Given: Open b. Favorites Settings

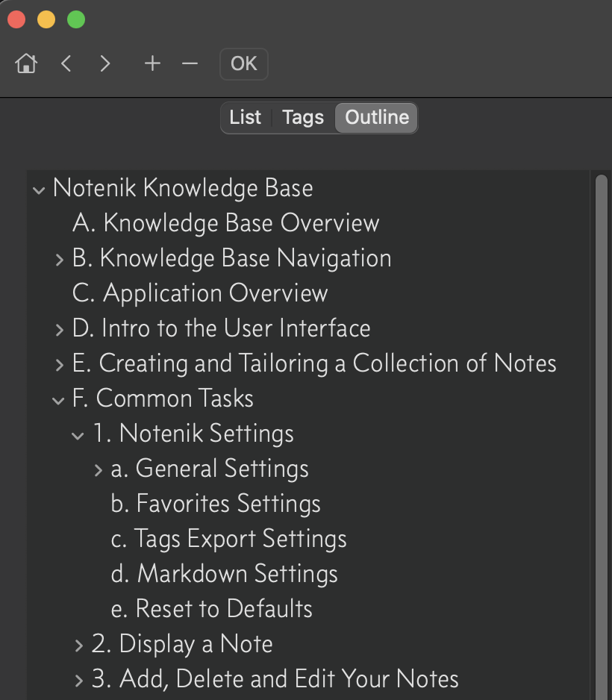Looking at the screenshot, I should (x=308, y=504).
